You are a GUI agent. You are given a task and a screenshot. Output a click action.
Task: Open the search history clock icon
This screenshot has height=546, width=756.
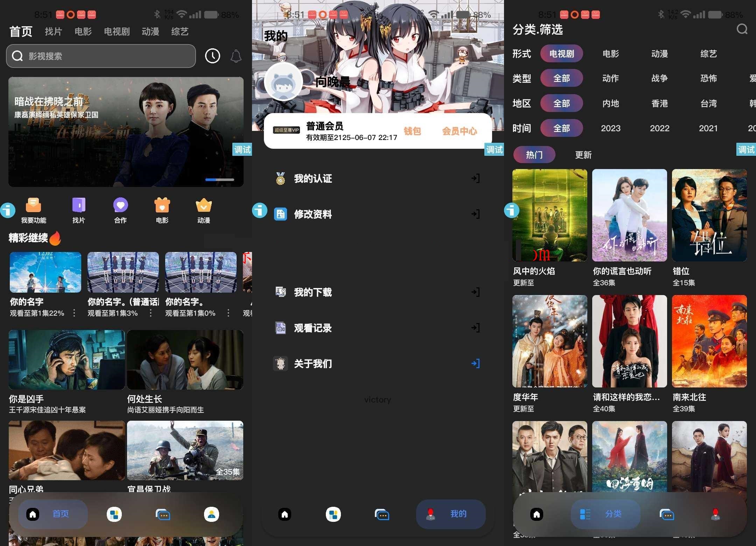pyautogui.click(x=212, y=56)
